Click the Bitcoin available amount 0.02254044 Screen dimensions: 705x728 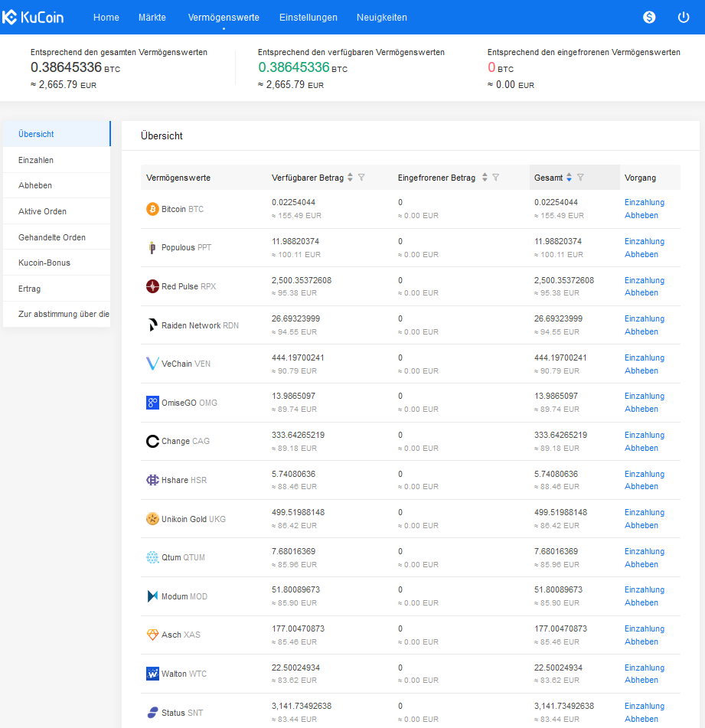click(x=293, y=202)
